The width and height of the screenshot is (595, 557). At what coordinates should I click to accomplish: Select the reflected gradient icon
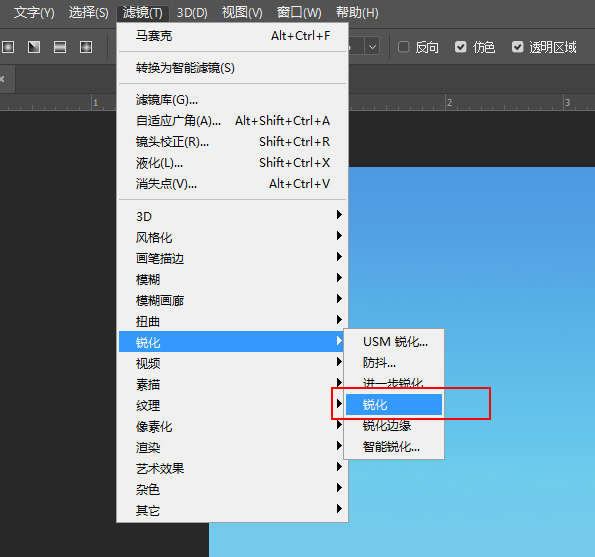tap(60, 47)
